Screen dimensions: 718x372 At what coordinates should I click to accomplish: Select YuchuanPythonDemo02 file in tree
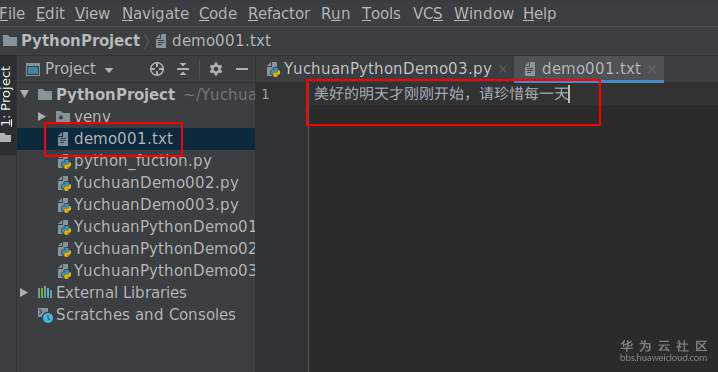coord(164,248)
